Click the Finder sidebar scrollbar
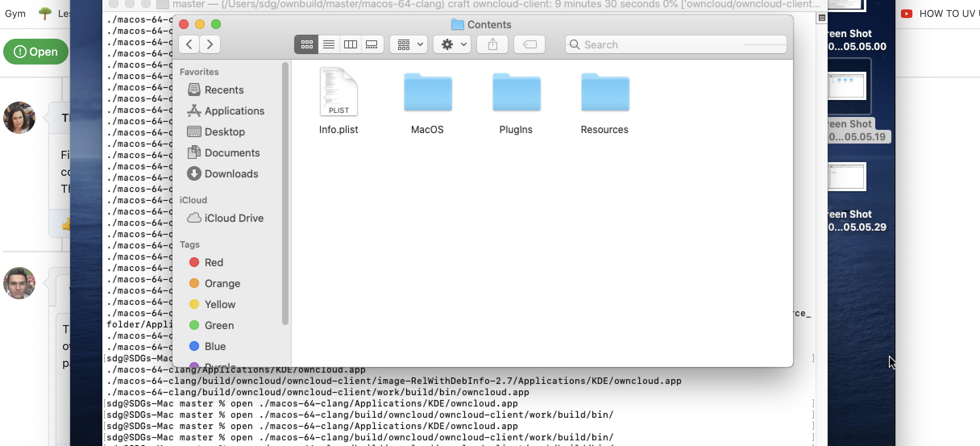 click(x=285, y=194)
